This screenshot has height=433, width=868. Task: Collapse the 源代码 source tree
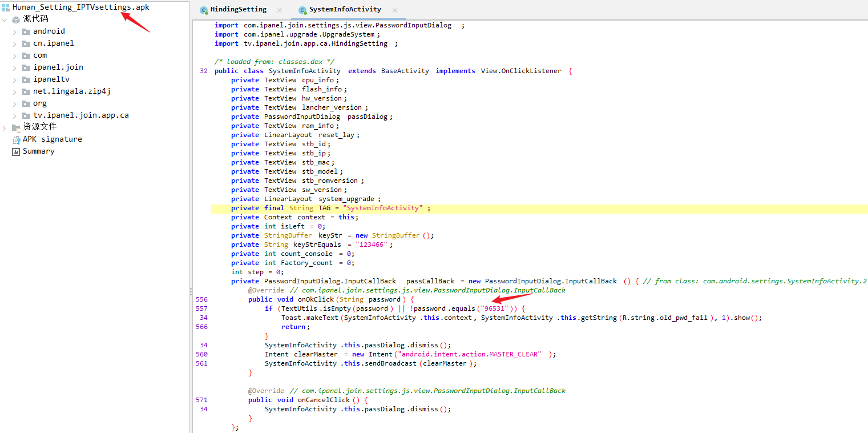[5, 19]
